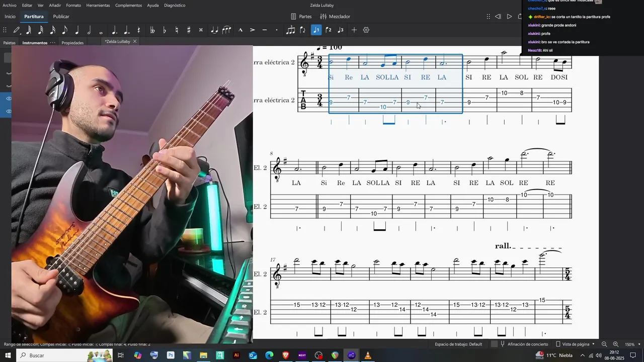
Task: Select Voice 3
Action: click(341, 30)
